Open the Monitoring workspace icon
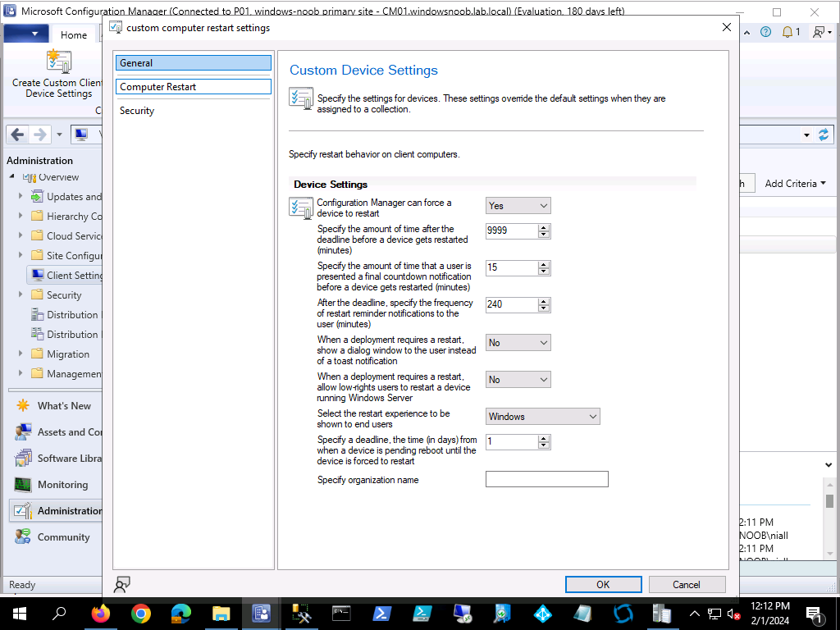Viewport: 840px width, 630px height. click(x=23, y=485)
